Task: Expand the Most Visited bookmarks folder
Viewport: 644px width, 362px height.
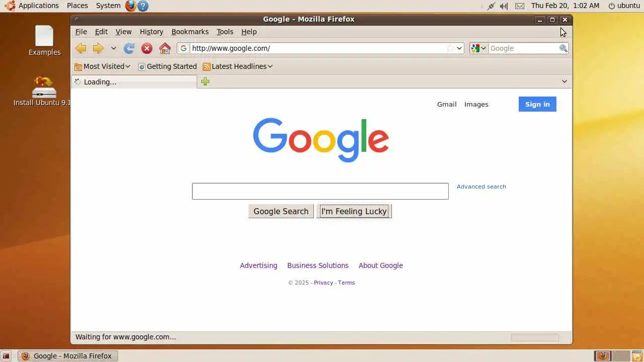Action: [102, 66]
